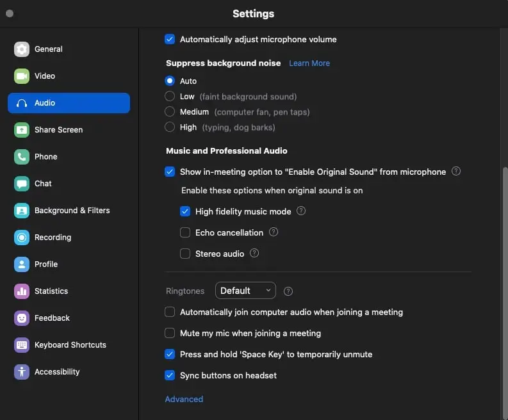Open the Advanced audio settings link
Screen dimensions: 508x420
click(184, 399)
